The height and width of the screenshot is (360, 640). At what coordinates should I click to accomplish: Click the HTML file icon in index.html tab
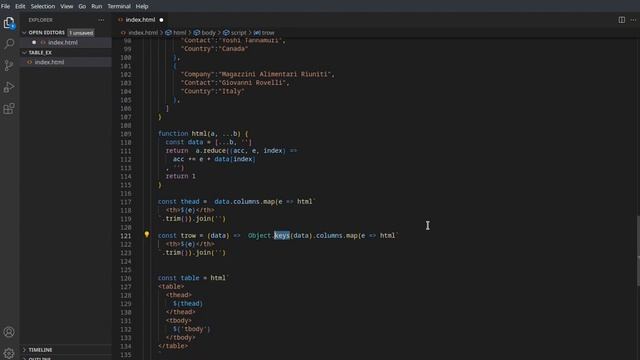click(120, 20)
